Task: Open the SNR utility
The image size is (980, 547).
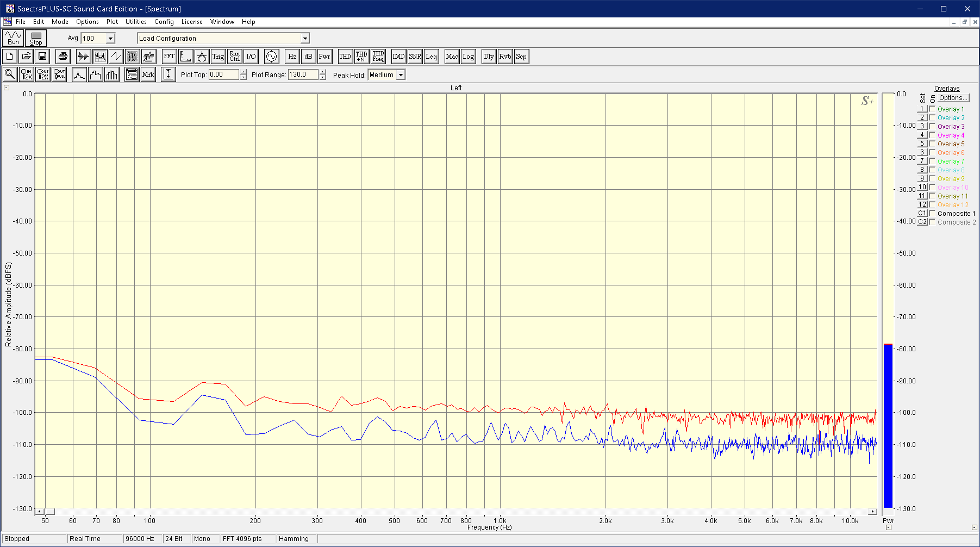Action: (415, 57)
